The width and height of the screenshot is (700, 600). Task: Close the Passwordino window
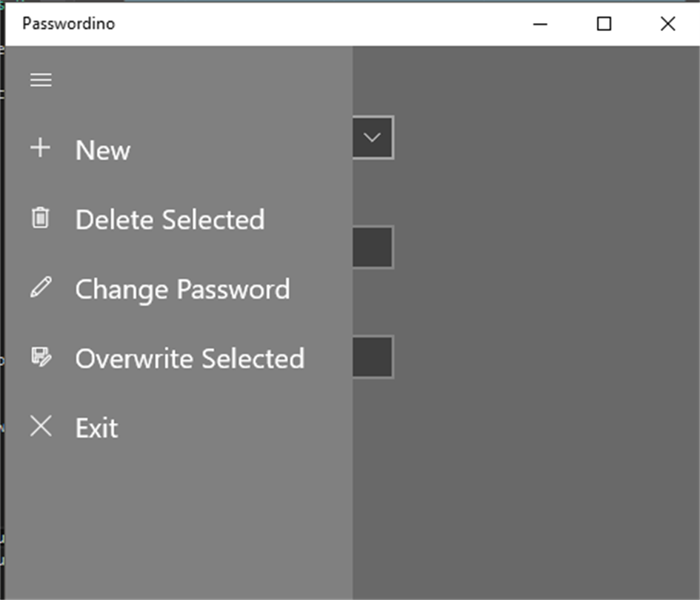[x=667, y=24]
